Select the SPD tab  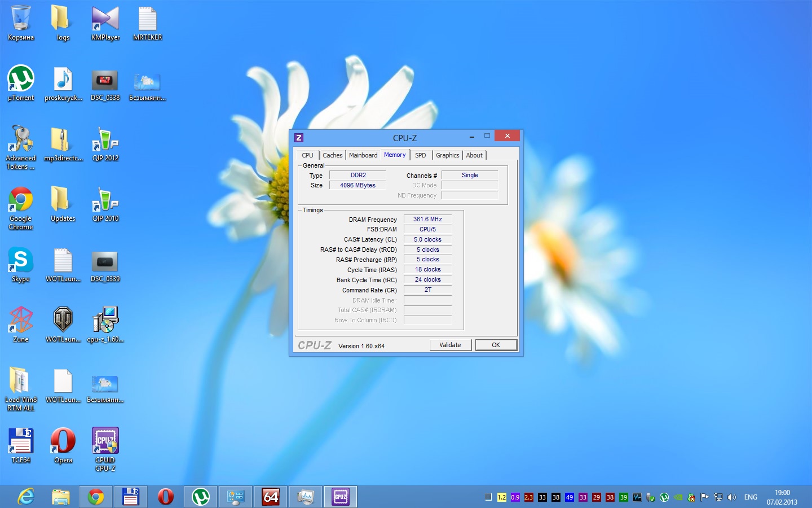coord(421,155)
